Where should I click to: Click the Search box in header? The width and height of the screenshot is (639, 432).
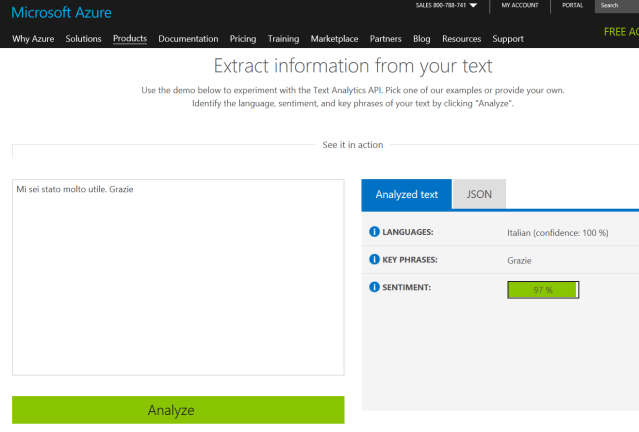616,5
